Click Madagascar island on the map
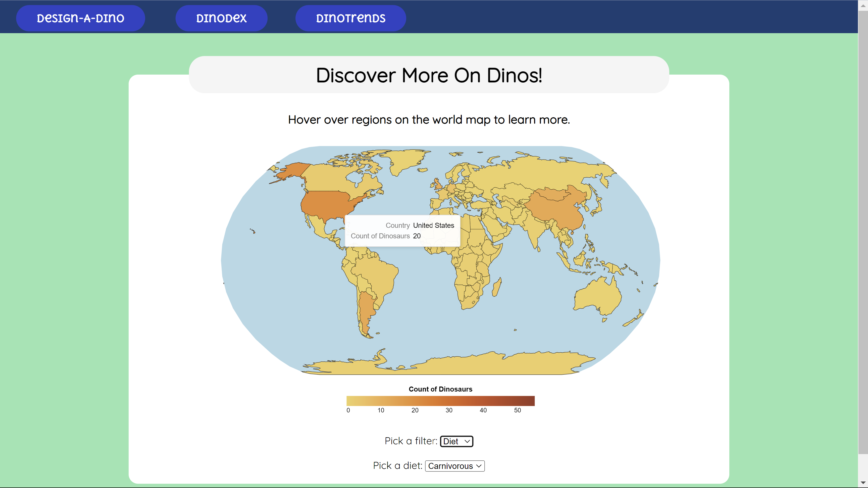The width and height of the screenshot is (868, 488). pos(497,288)
